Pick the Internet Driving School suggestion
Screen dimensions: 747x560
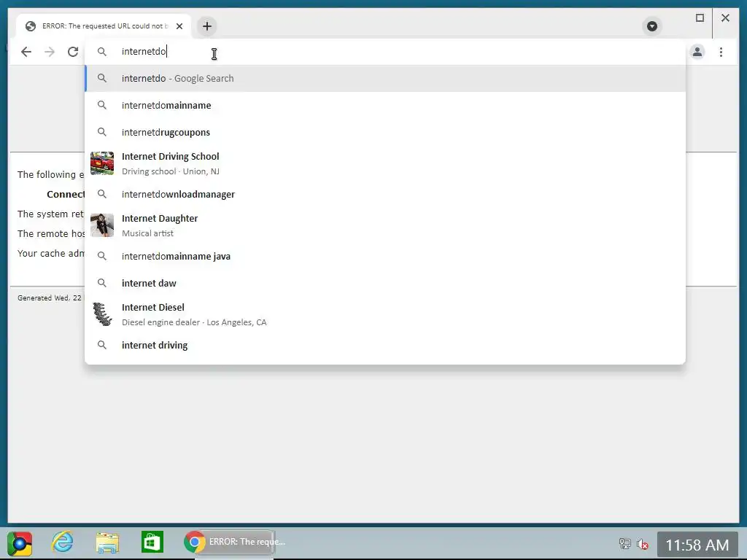coord(385,163)
